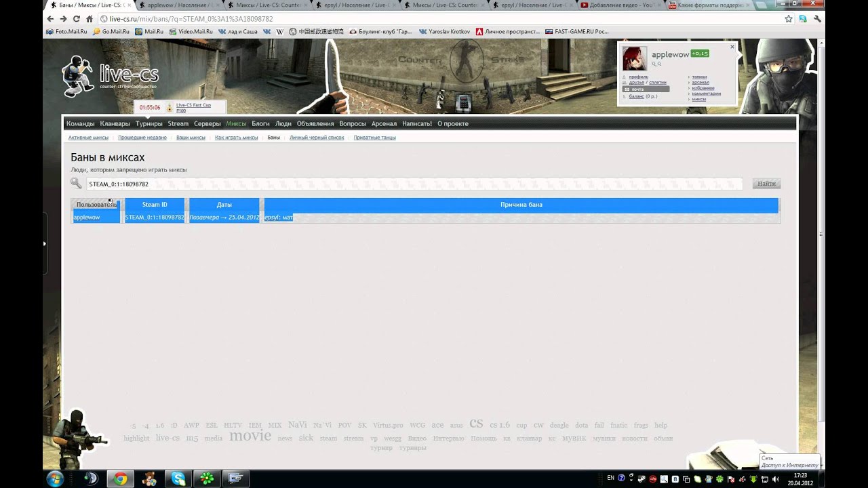
Task: Sort by the Пользователь column header
Action: (96, 205)
